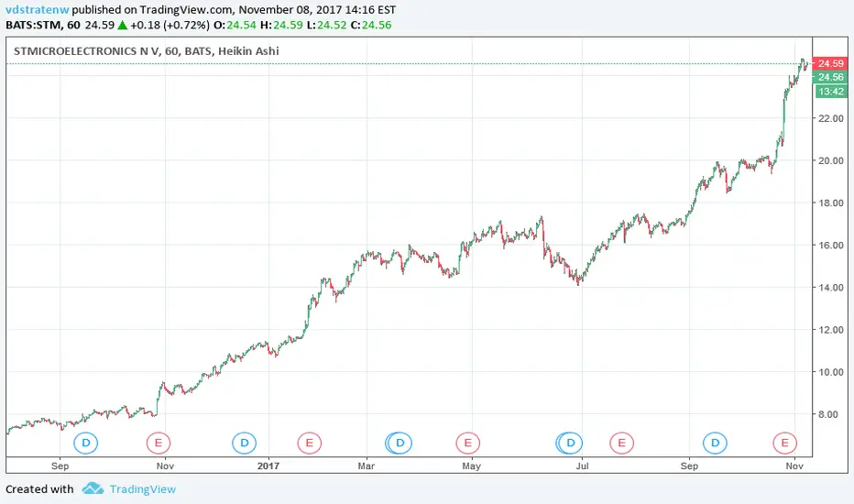Click the 10.00 price axis label
Viewport: 854px width, 504px height.
830,372
